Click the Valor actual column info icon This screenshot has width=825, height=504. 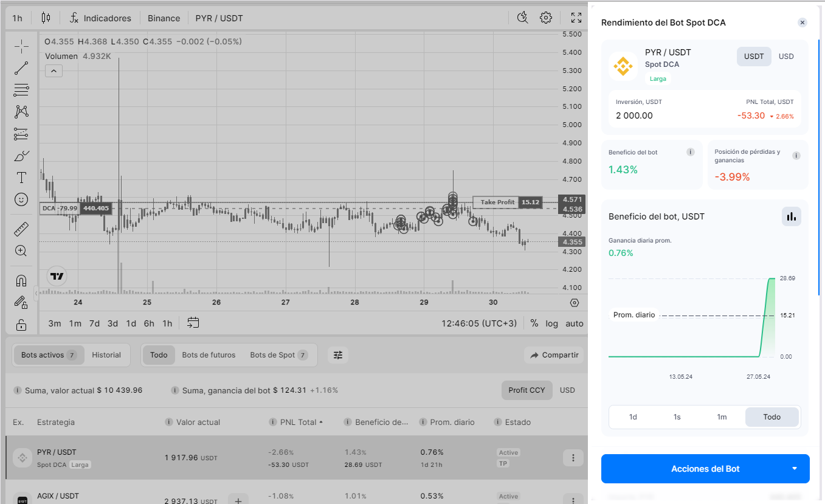169,422
